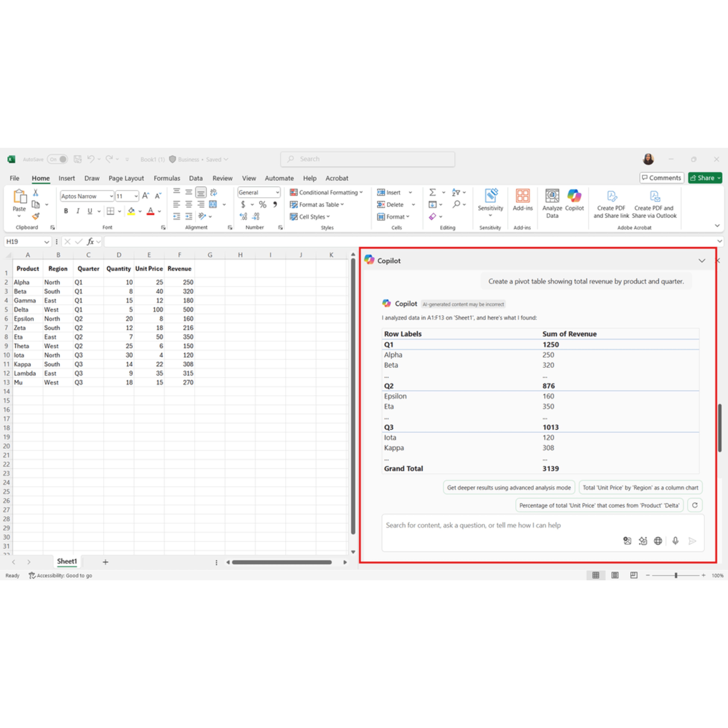Click Create PDF and Share link

pos(611,204)
